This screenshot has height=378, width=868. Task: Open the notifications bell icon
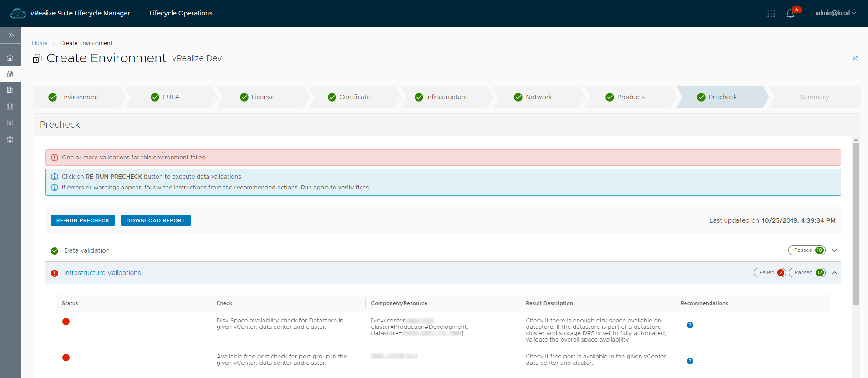click(790, 14)
